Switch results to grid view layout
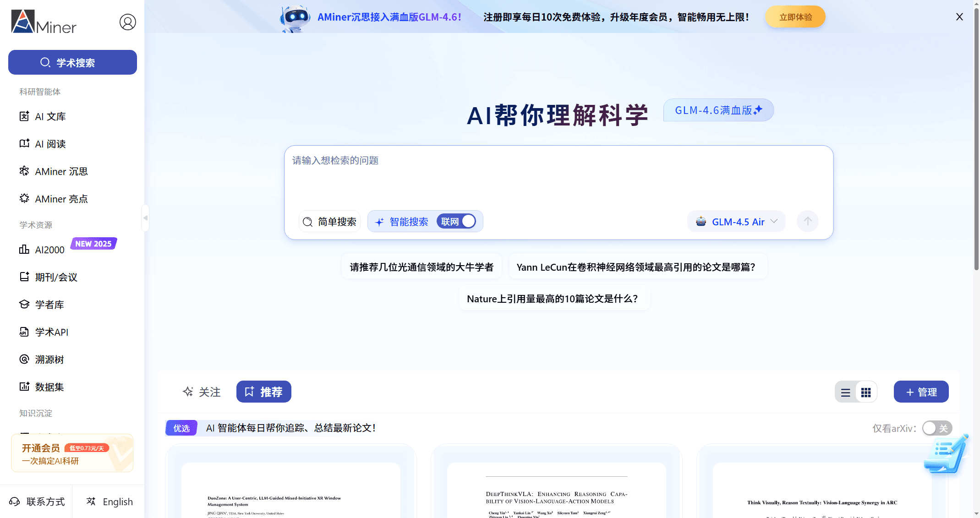The width and height of the screenshot is (980, 518). click(x=866, y=392)
